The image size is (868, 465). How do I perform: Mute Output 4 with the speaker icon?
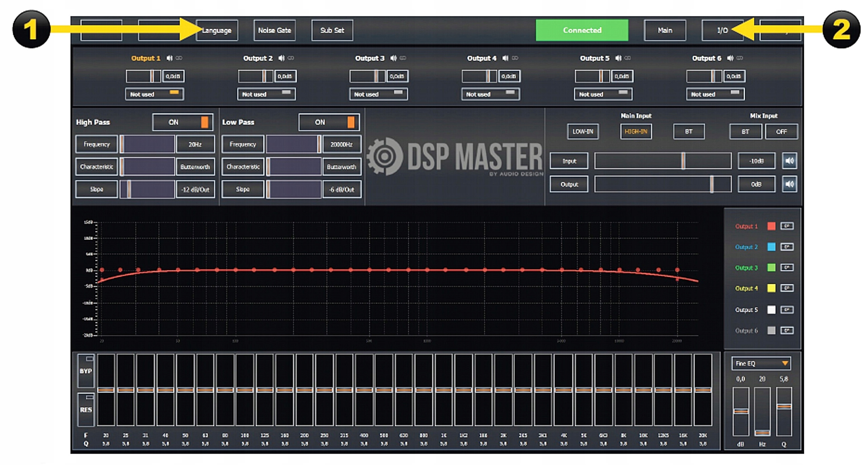coord(505,58)
